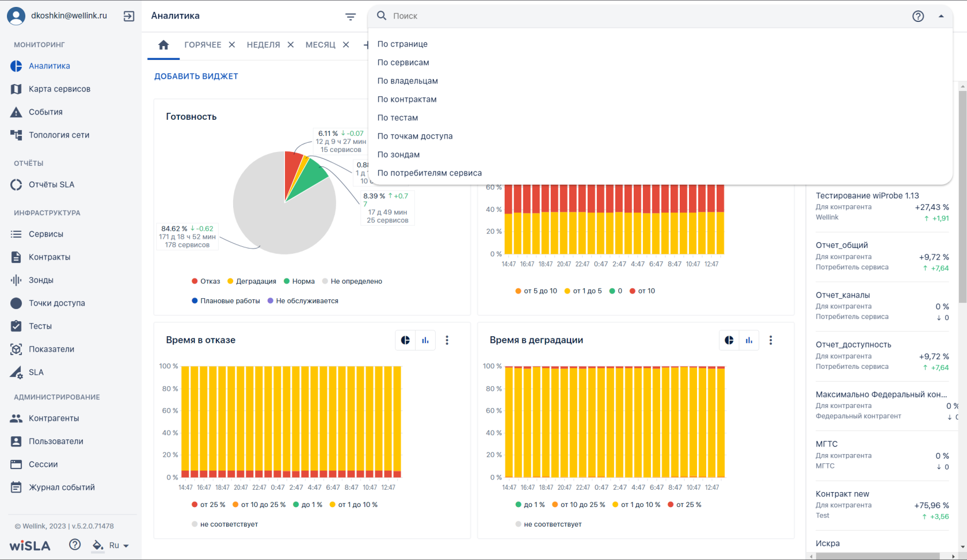Click the logout icon next to username

pos(129,16)
